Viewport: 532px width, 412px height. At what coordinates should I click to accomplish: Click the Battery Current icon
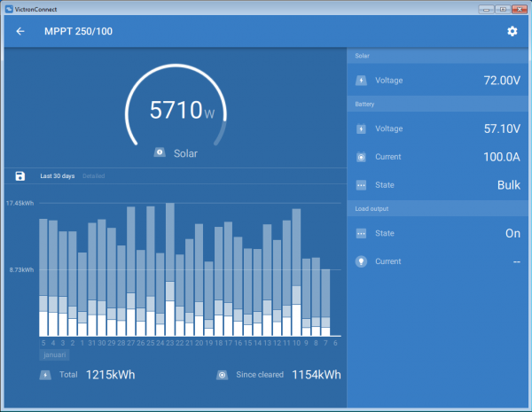361,157
